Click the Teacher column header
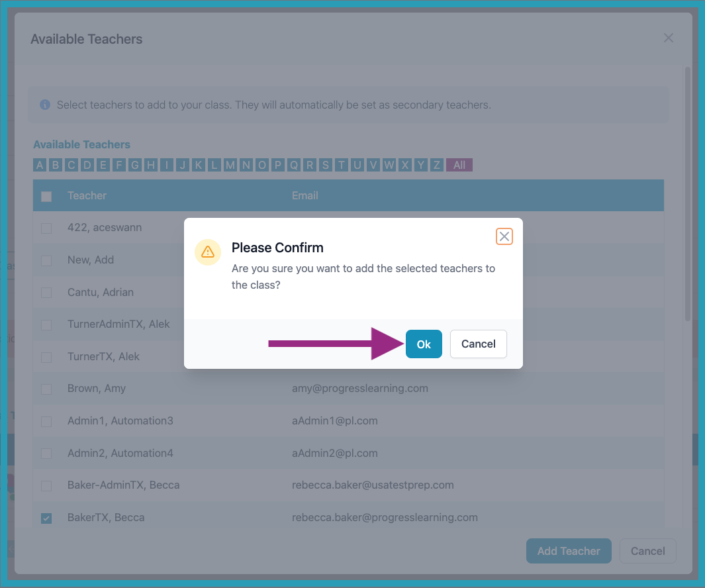The height and width of the screenshot is (588, 705). (x=87, y=196)
